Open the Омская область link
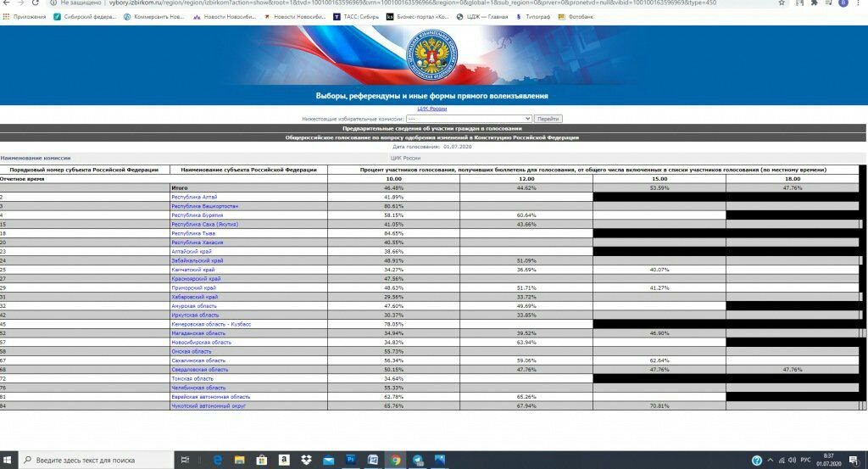 (191, 352)
